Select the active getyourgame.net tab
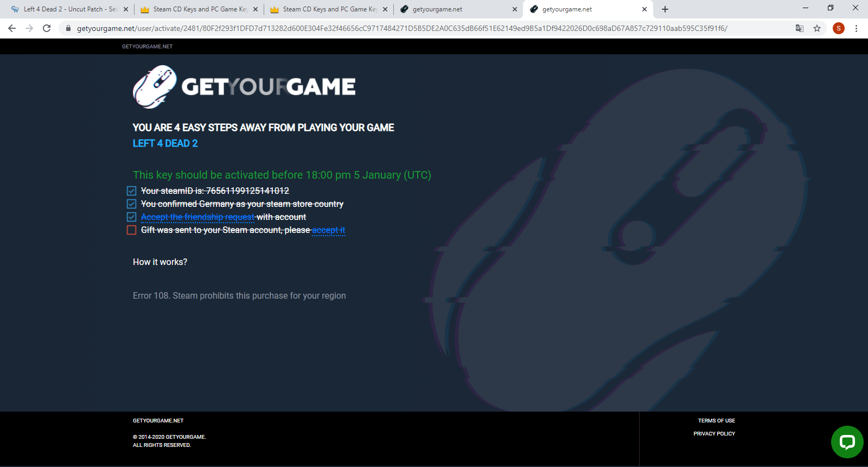This screenshot has height=467, width=868. pos(588,9)
